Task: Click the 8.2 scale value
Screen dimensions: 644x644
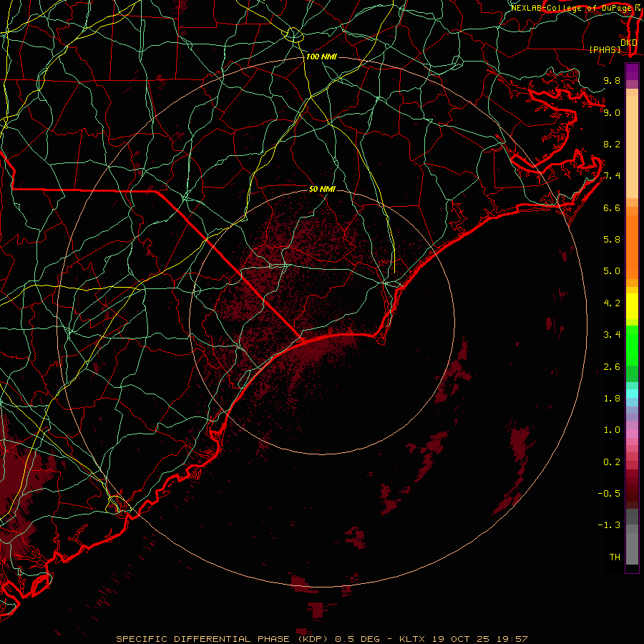Action: (612, 144)
